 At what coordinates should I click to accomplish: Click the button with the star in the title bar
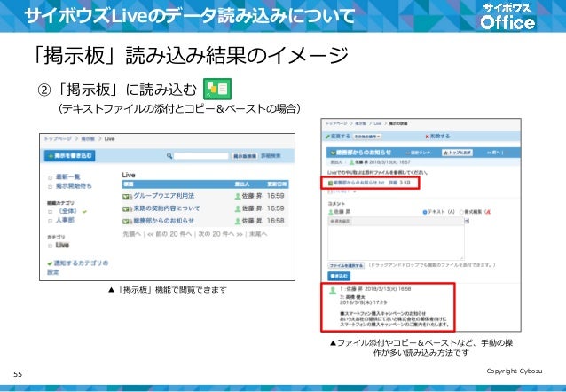click(458, 153)
